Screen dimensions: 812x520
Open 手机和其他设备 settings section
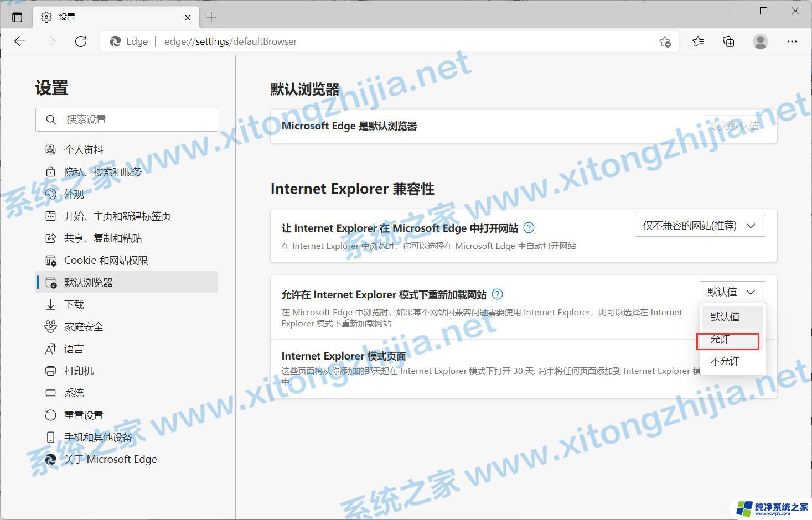pos(127,437)
